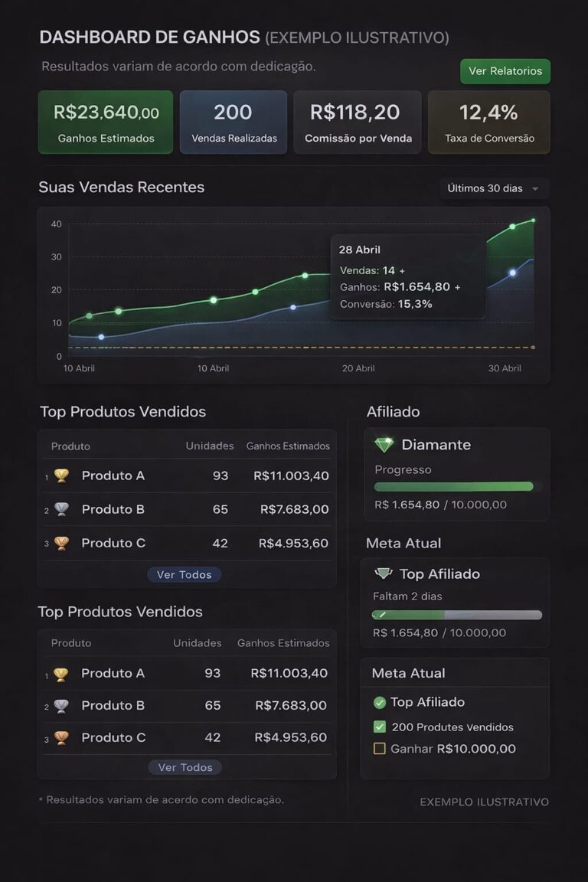Select the Vendas Realizadas summary card

pos(234,122)
